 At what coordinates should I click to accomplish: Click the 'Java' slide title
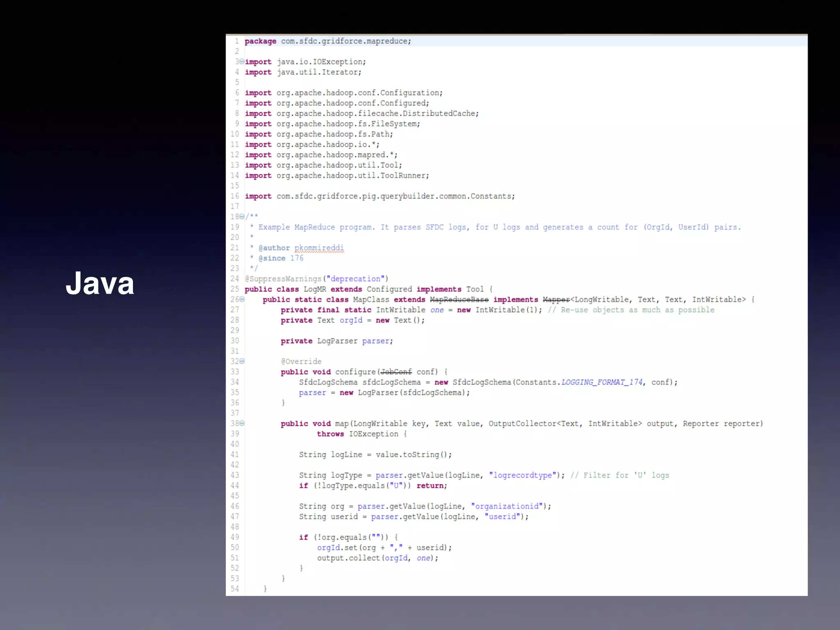(100, 283)
